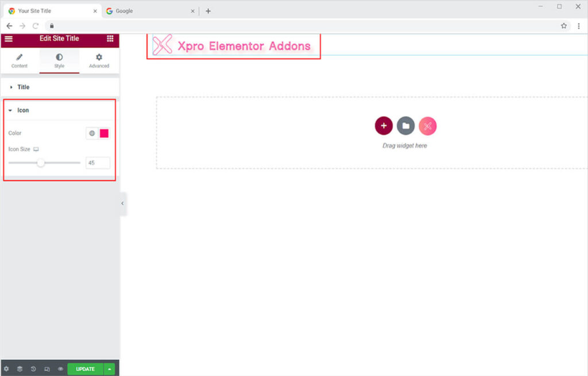Open the save options arrow beside Update
588x376 pixels.
coord(110,369)
